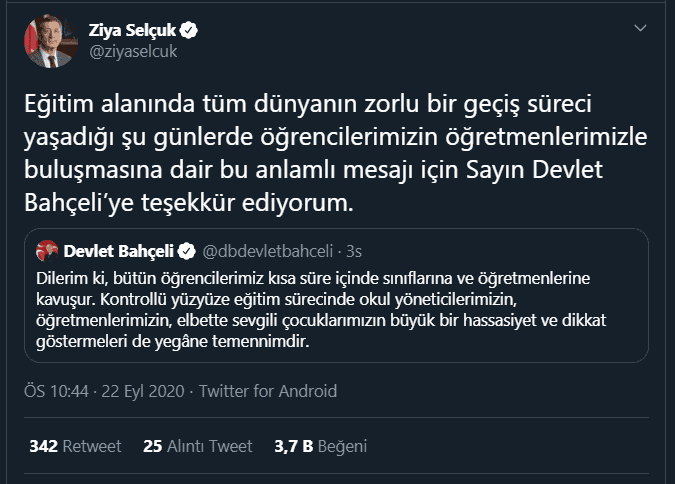Click Ziya Selçuk's profile photo

(50, 42)
